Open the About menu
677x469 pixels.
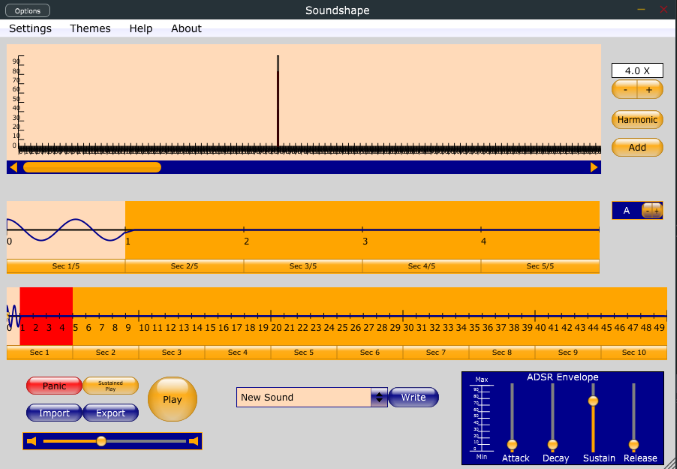point(186,29)
